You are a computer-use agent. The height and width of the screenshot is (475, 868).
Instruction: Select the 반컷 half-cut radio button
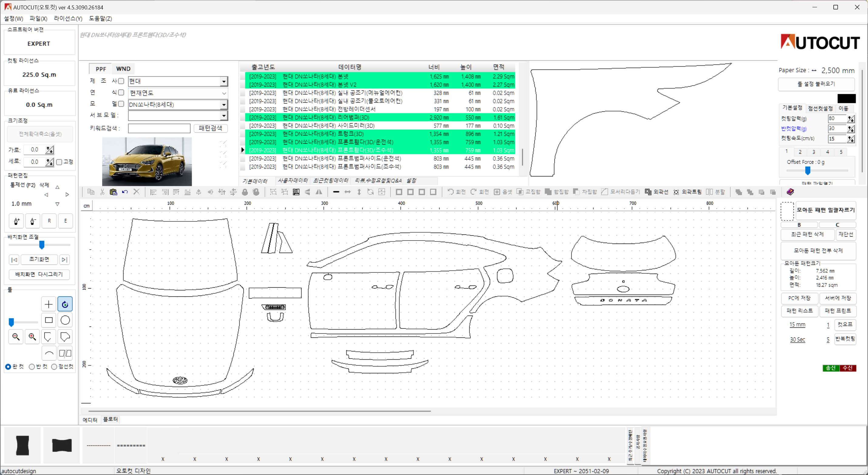coord(32,367)
